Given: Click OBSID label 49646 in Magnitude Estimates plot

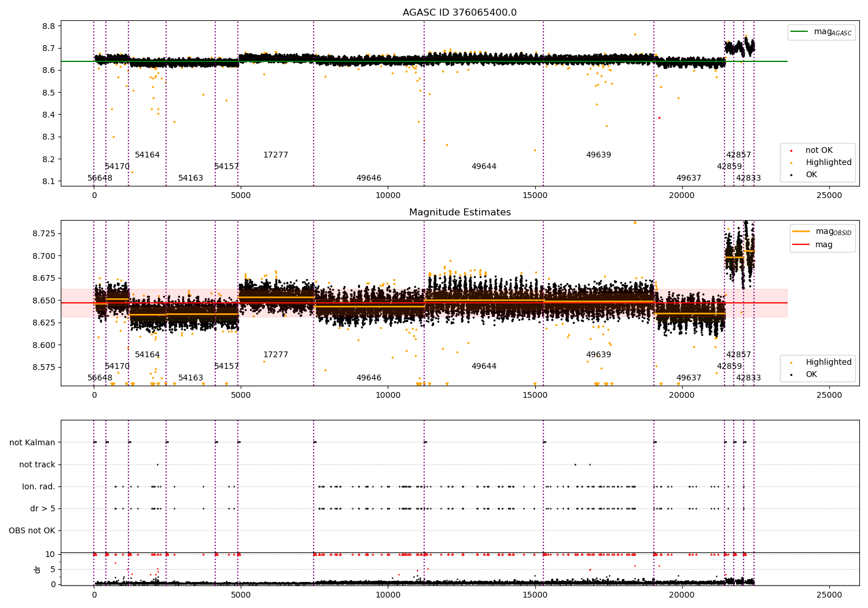Looking at the screenshot, I should pyautogui.click(x=369, y=378).
